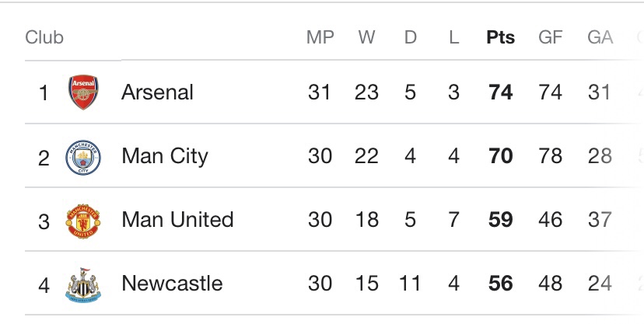Viewport: 644px width, 324px height.
Task: Click the W column header
Action: 366,37
